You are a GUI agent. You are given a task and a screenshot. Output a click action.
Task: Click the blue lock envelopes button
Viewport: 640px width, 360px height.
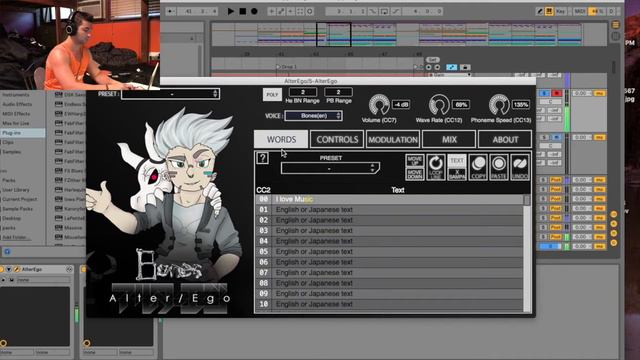(x=451, y=67)
